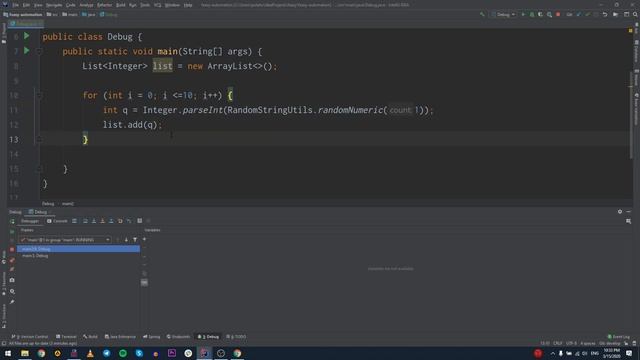Open the Spring tool window
The width and height of the screenshot is (640, 360).
point(152,337)
